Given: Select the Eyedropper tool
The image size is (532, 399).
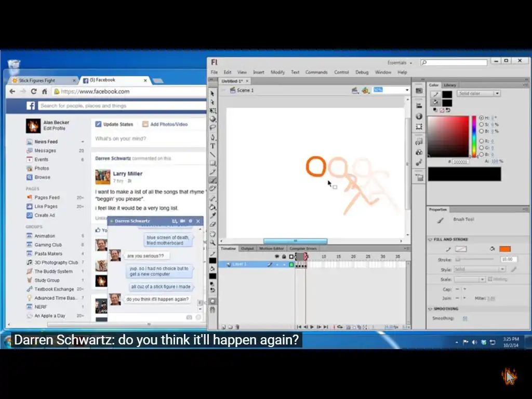Looking at the screenshot, I should coord(212,216).
